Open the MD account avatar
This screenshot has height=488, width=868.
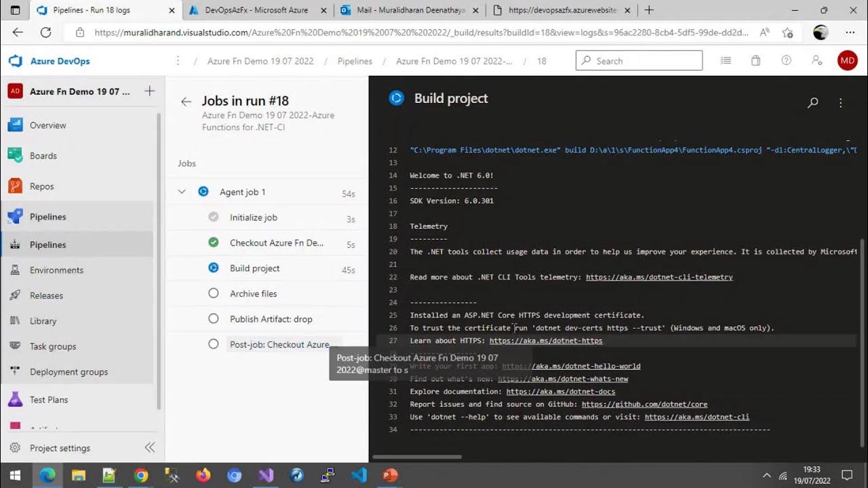pos(848,60)
